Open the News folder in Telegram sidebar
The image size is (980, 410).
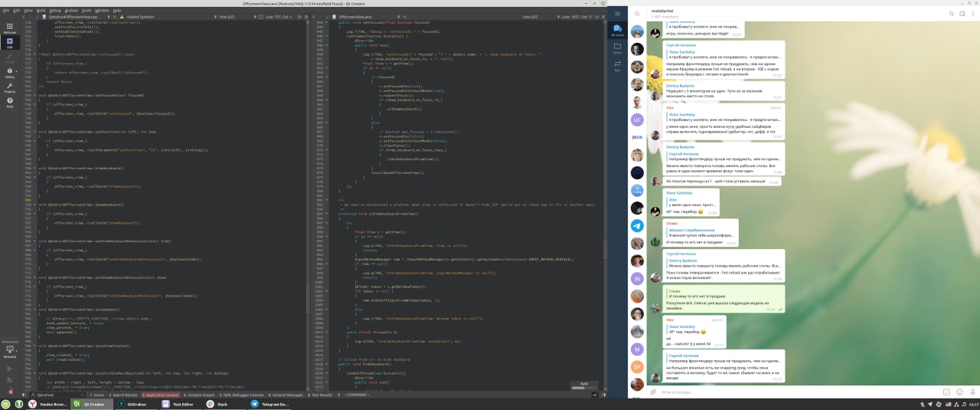pyautogui.click(x=617, y=48)
